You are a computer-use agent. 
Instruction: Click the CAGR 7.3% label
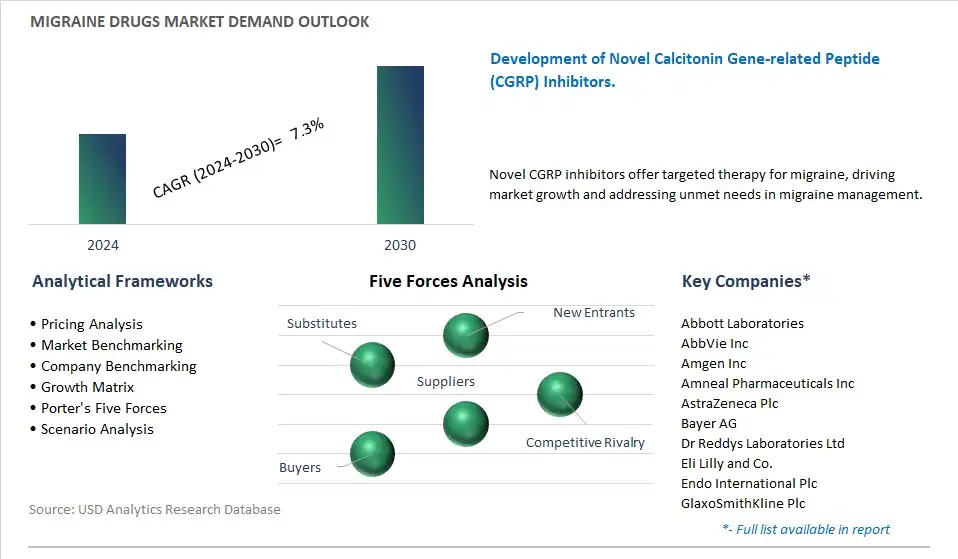click(x=238, y=159)
